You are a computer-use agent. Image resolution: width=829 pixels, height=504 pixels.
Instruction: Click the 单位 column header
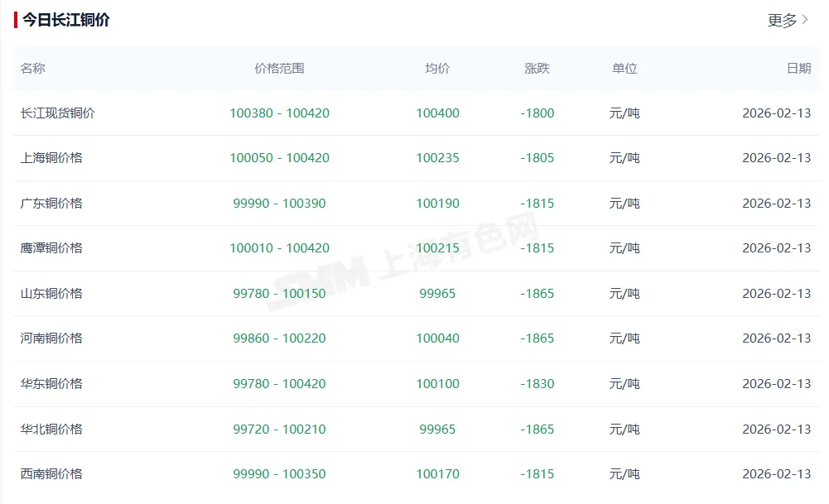pos(624,68)
